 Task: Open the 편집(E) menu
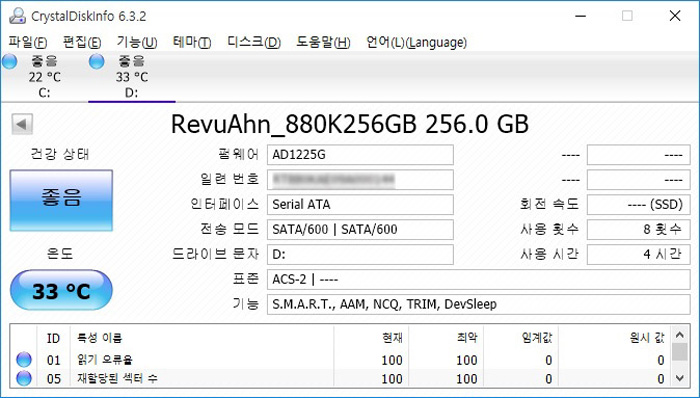click(x=82, y=43)
